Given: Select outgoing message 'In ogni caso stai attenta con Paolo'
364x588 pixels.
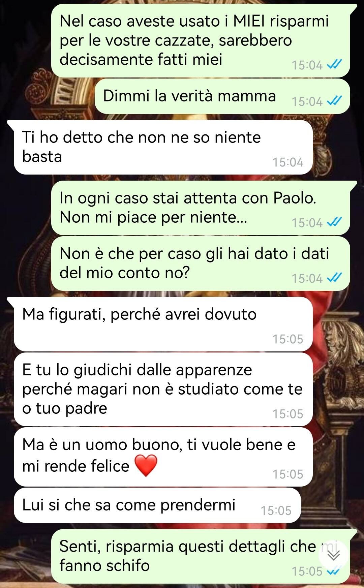Looking at the screenshot, I should pos(201,208).
